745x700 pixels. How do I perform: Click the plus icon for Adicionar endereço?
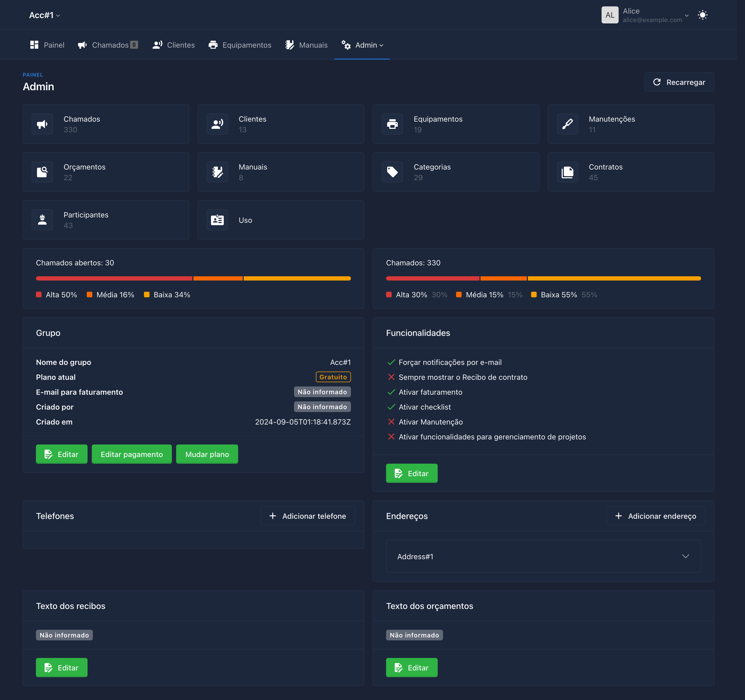pyautogui.click(x=619, y=516)
